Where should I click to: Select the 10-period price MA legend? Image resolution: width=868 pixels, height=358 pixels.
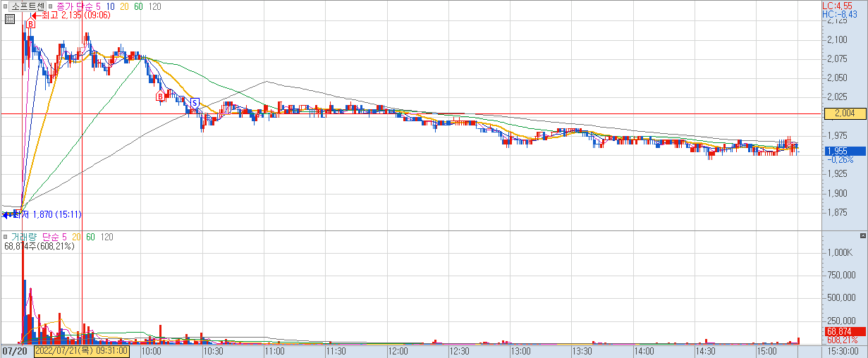point(111,6)
